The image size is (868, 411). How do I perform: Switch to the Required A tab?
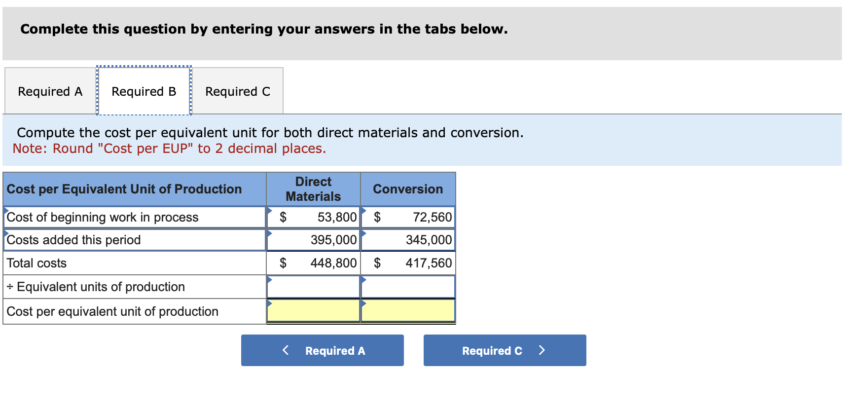pyautogui.click(x=50, y=91)
